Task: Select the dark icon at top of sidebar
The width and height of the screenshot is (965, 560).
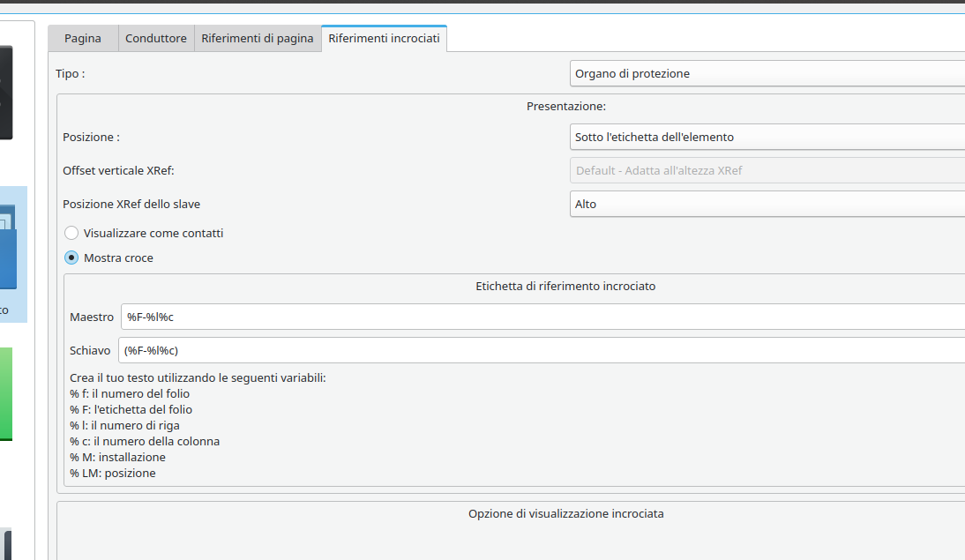Action: 6,93
